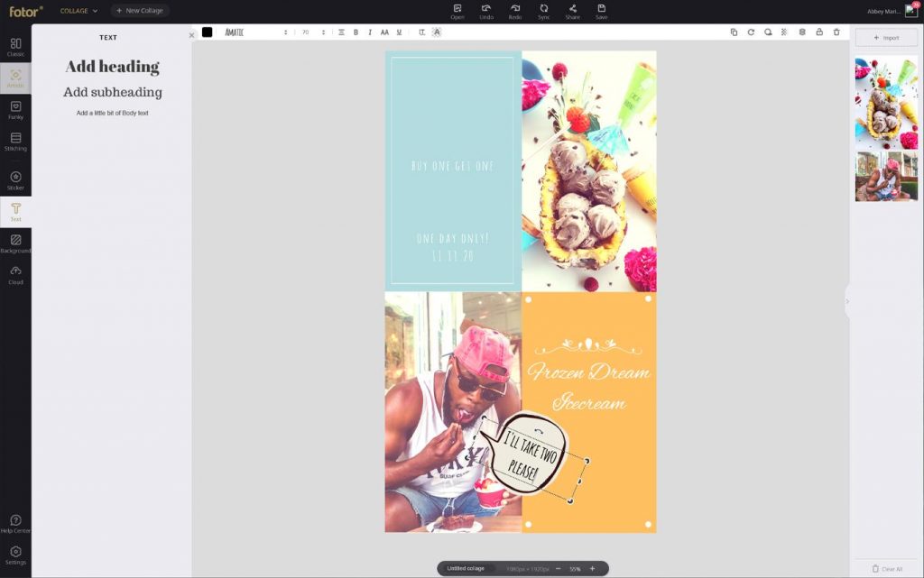Open the Help Center
This screenshot has height=578, width=924.
15,524
